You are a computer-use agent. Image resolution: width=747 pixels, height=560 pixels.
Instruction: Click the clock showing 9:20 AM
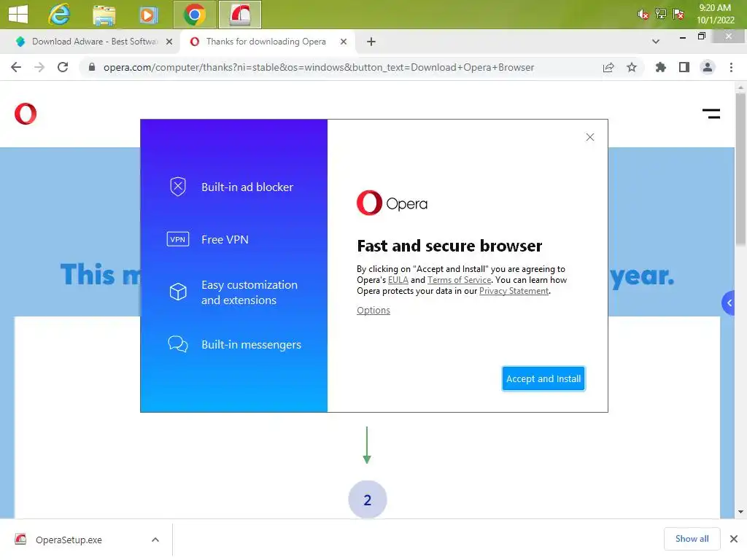pyautogui.click(x=715, y=8)
